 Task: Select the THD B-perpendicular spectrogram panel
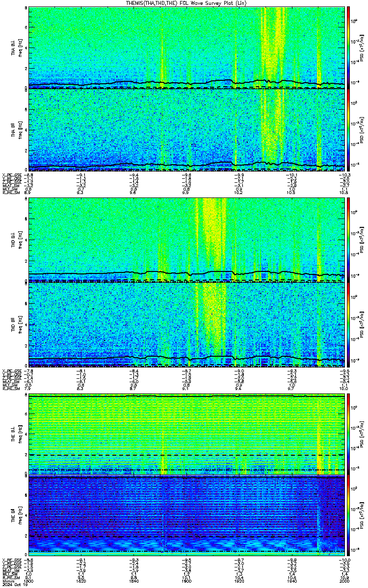pyautogui.click(x=186, y=240)
